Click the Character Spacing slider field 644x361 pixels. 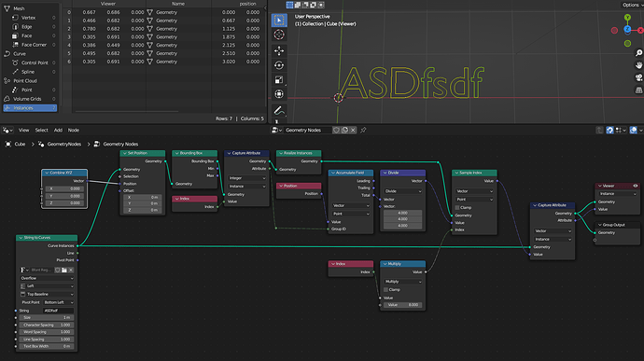(47, 325)
